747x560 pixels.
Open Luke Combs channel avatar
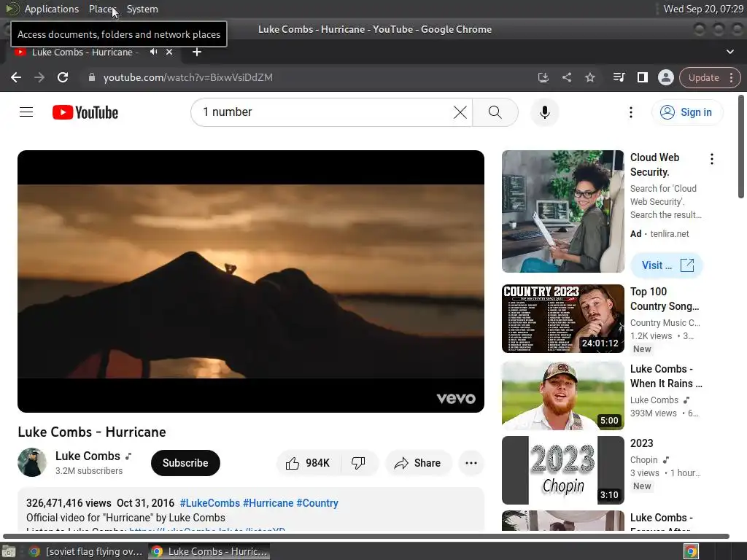click(32, 462)
